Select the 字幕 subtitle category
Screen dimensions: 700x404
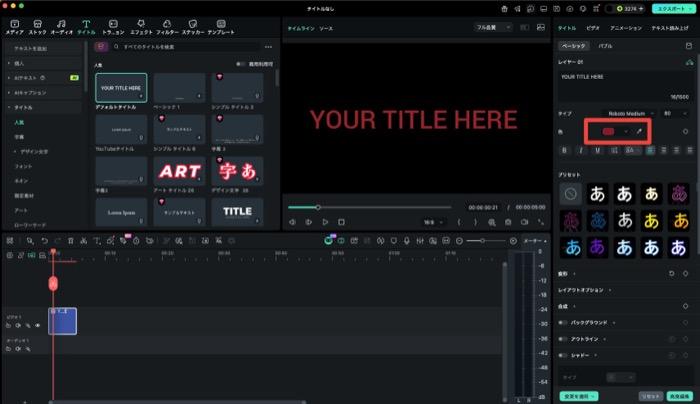19,137
